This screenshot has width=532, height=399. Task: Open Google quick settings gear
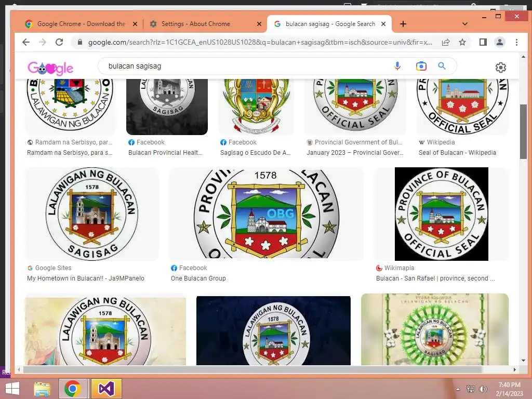click(501, 68)
